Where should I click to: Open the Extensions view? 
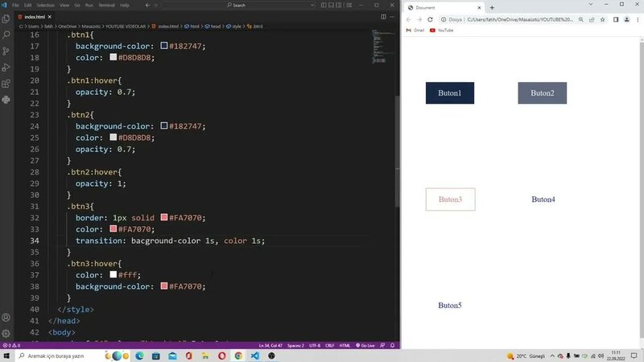click(x=6, y=84)
